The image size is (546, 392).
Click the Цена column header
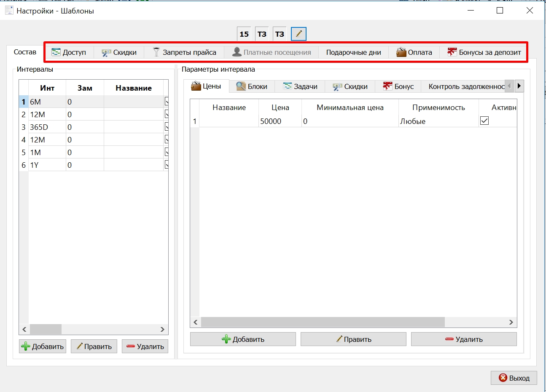click(x=280, y=107)
